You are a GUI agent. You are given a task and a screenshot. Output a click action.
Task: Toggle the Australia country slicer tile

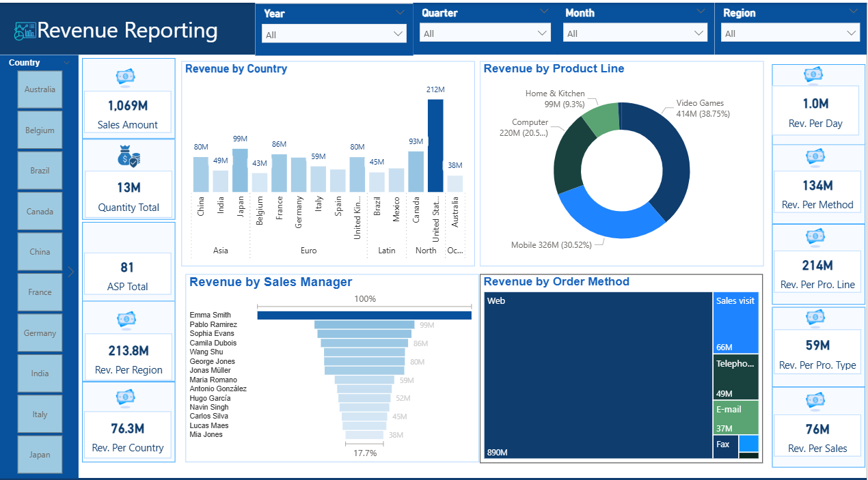pos(40,89)
